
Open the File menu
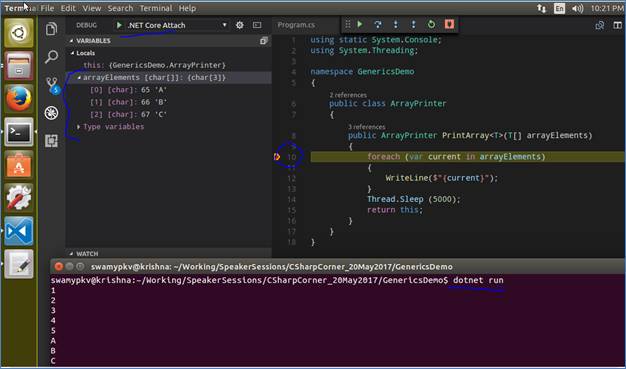pos(47,8)
